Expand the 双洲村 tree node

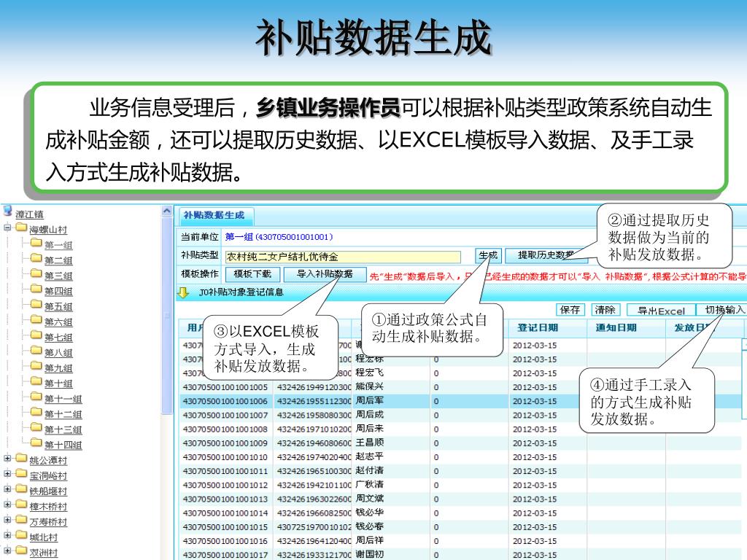tap(7, 551)
